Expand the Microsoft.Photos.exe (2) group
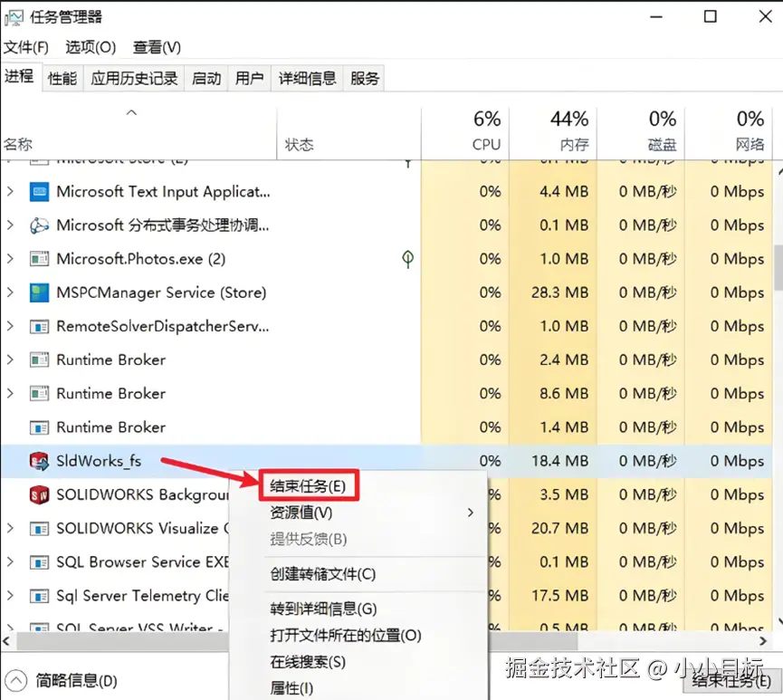This screenshot has height=700, width=783. 11,259
